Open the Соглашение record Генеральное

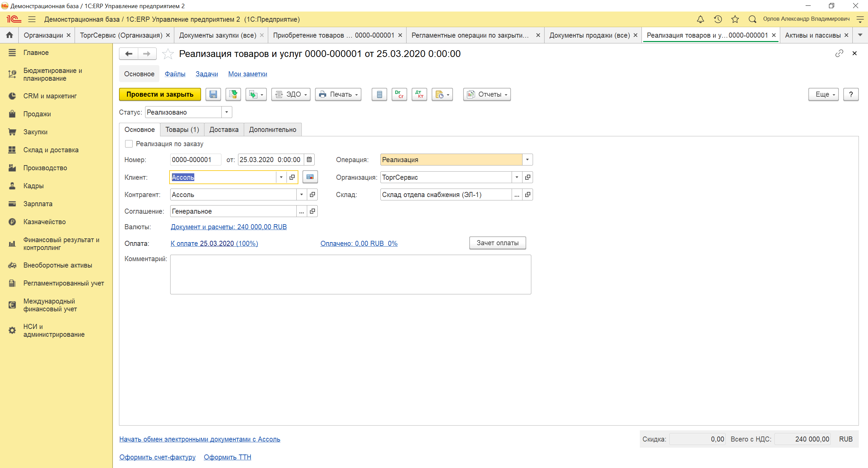point(312,211)
